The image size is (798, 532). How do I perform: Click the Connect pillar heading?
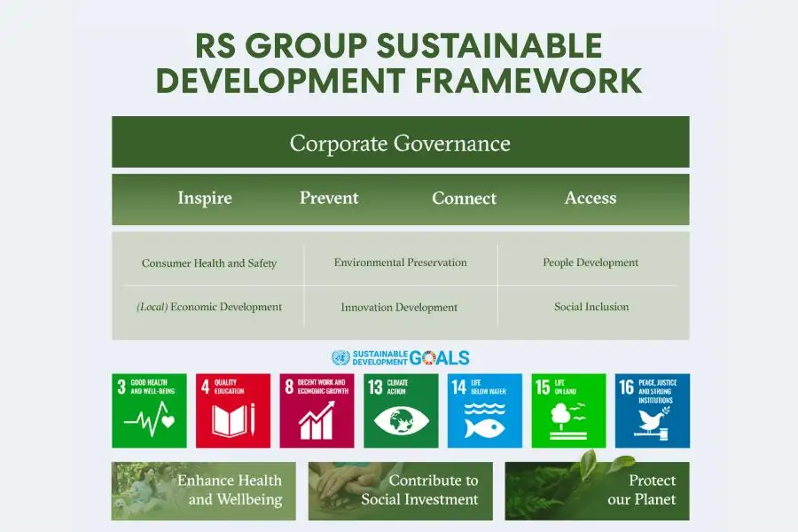coord(464,199)
